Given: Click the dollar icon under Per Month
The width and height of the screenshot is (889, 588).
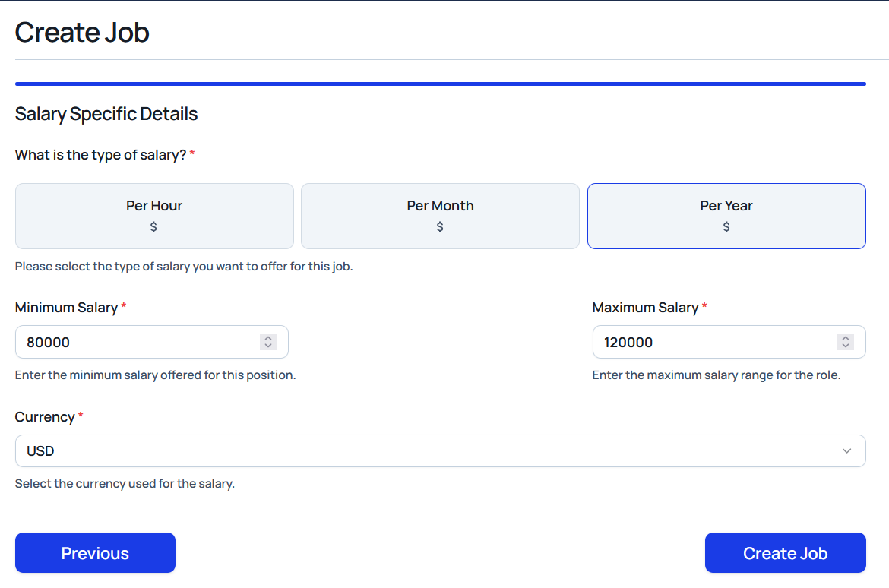Looking at the screenshot, I should click(x=440, y=227).
